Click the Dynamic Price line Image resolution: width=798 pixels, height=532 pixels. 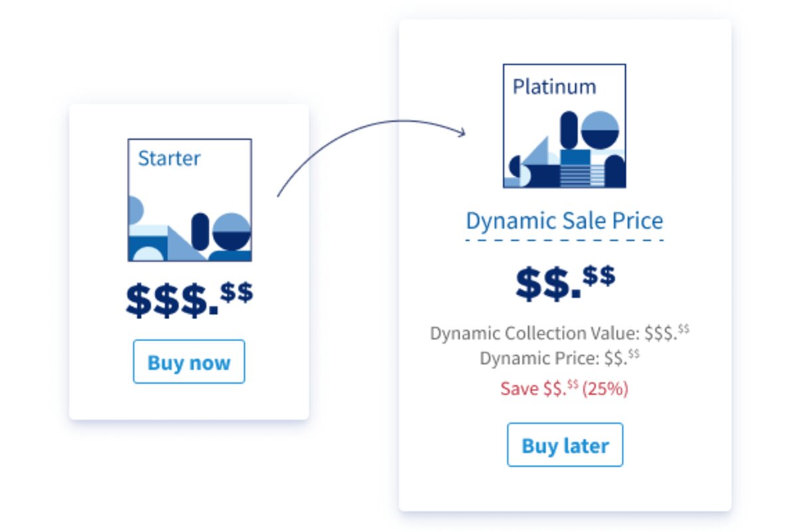pos(559,358)
